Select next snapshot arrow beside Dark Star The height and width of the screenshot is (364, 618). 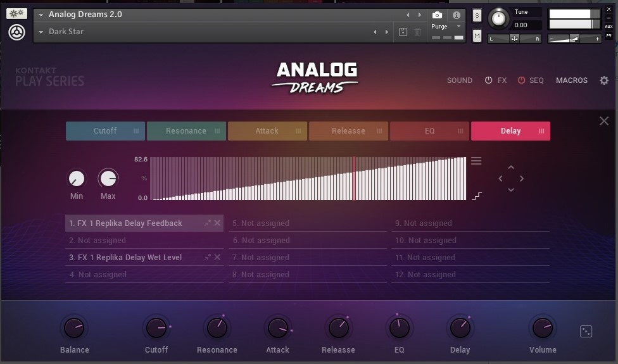pos(387,32)
